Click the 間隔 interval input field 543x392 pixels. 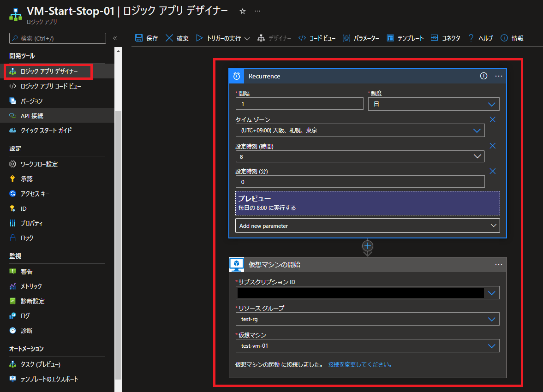299,104
